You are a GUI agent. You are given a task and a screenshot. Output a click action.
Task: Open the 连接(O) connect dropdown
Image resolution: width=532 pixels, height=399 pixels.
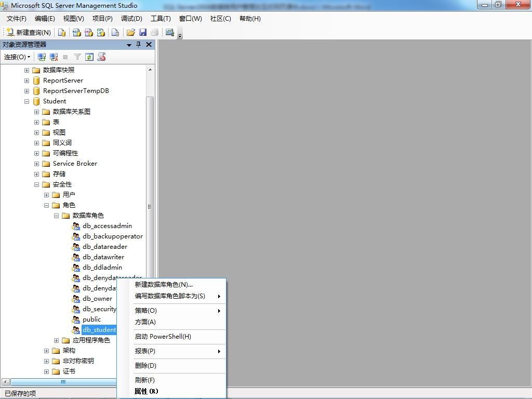[17, 57]
